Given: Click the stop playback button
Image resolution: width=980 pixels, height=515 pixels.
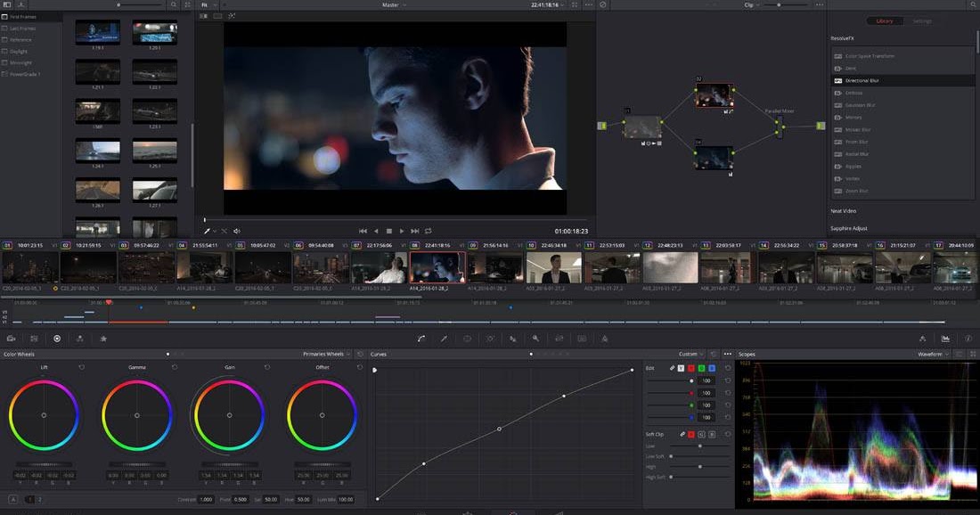Looking at the screenshot, I should pyautogui.click(x=388, y=231).
